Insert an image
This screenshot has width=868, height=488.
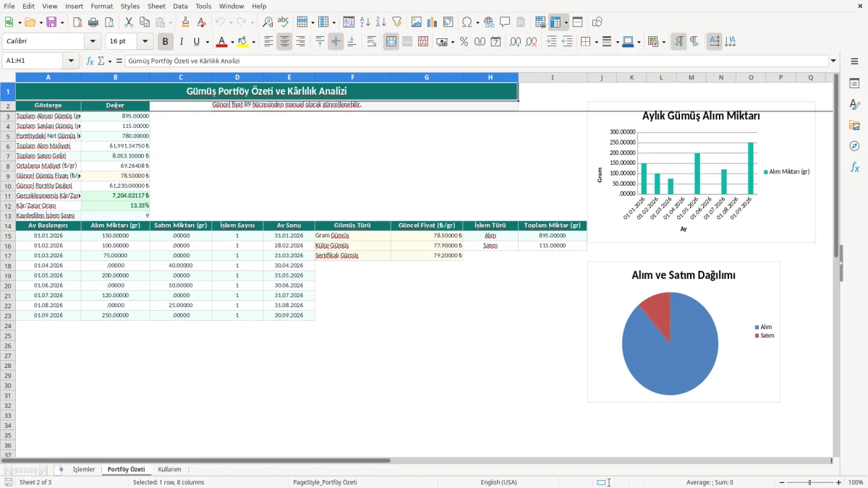(x=417, y=22)
